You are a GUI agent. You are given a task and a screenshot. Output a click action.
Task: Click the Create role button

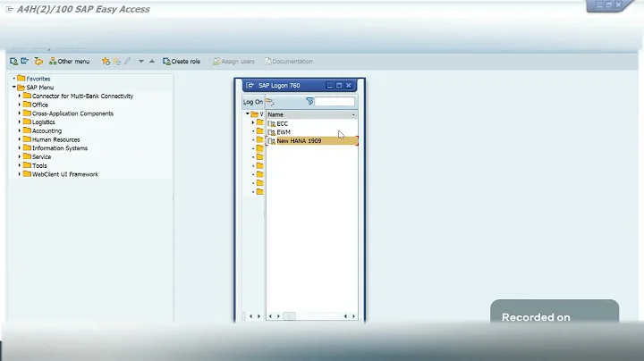click(182, 62)
